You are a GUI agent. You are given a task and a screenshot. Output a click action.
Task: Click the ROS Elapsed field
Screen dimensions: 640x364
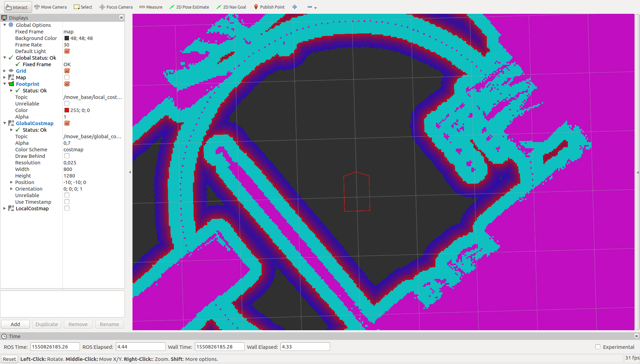coord(140,347)
